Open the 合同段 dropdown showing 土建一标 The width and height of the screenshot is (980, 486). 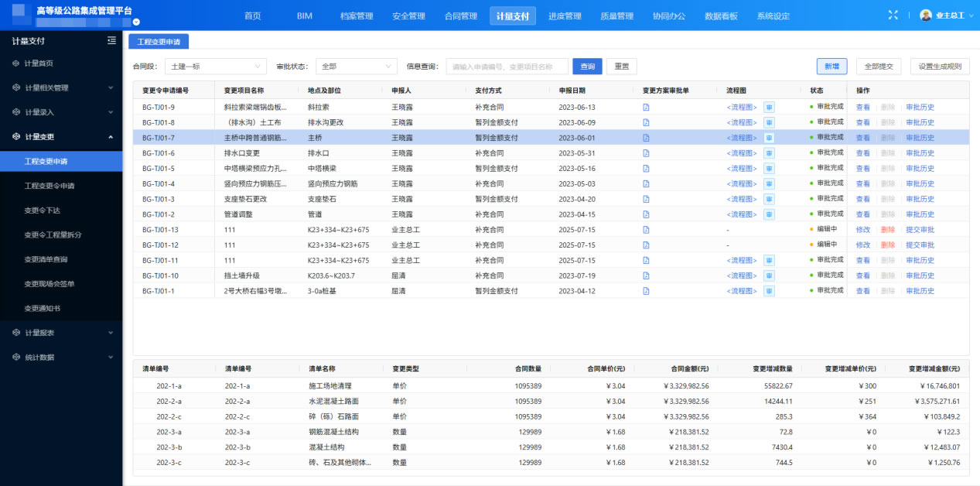217,67
